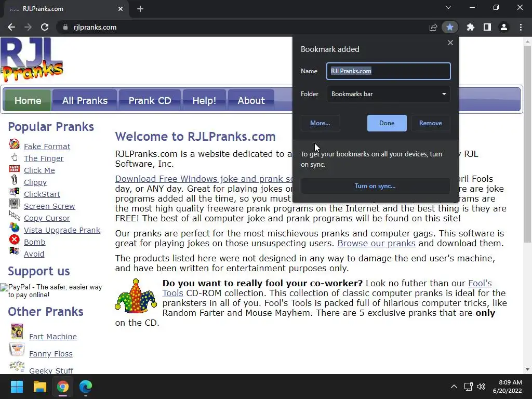Click the More... button
This screenshot has width=532, height=399.
[320, 123]
